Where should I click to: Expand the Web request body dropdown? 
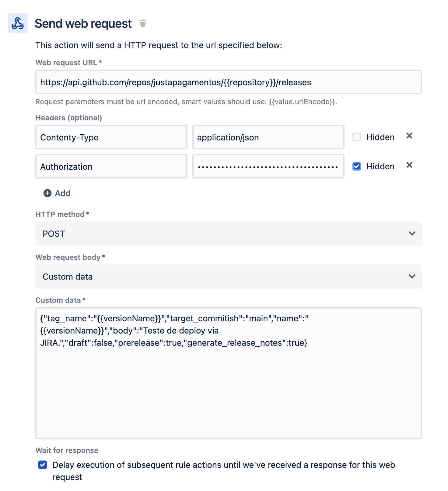coord(229,277)
